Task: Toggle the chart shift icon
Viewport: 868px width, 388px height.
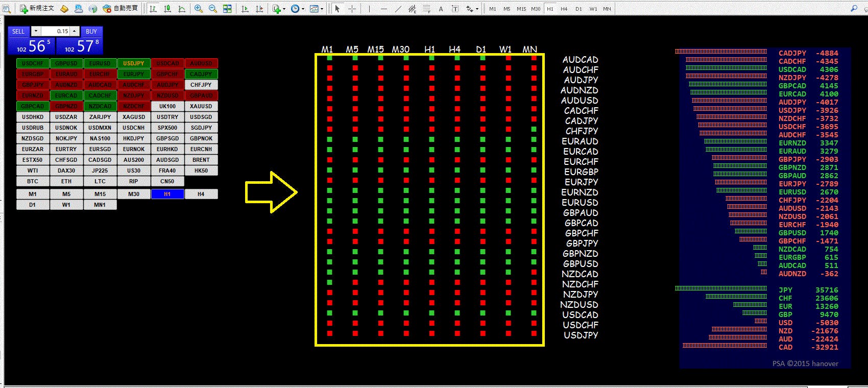Action: click(259, 9)
